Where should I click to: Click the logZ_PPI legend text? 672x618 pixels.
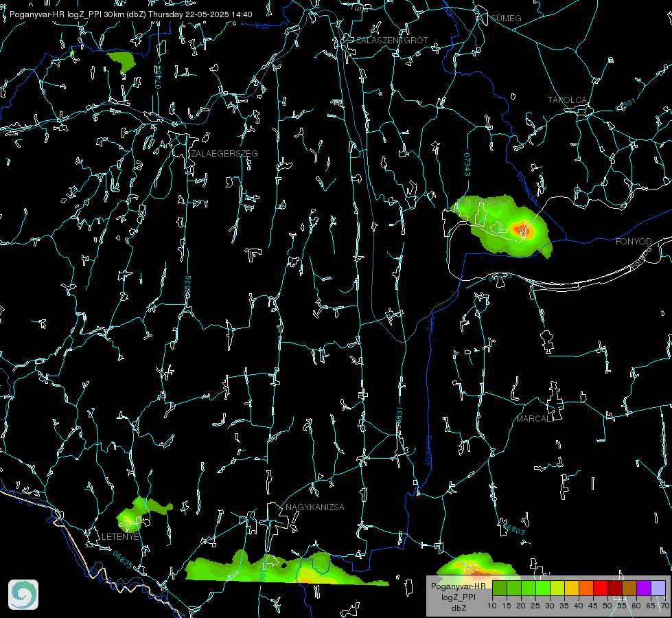[x=458, y=597]
